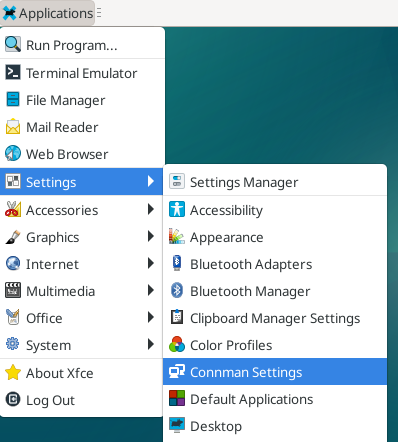Click the Bluetooth Manager icon

pos(177,290)
